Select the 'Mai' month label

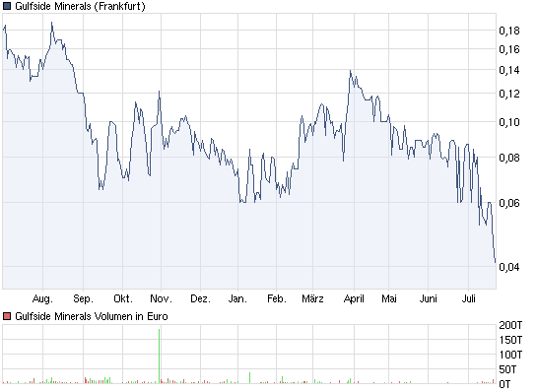[x=389, y=298]
